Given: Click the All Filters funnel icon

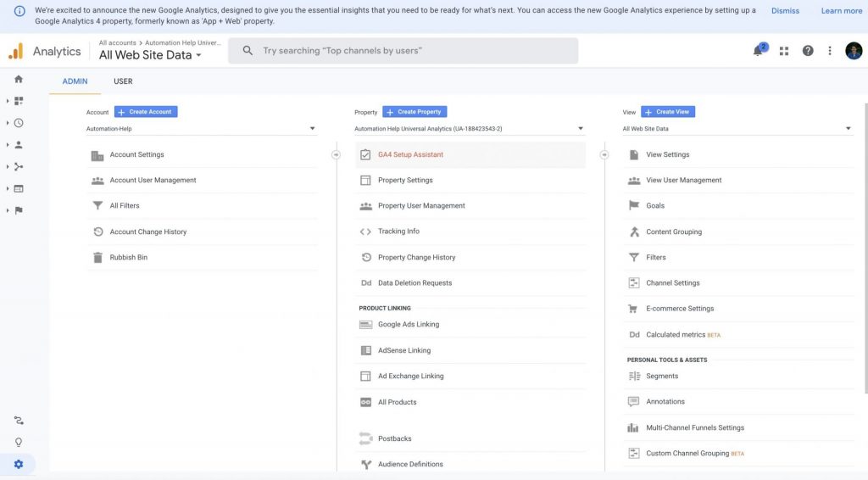Looking at the screenshot, I should point(97,205).
